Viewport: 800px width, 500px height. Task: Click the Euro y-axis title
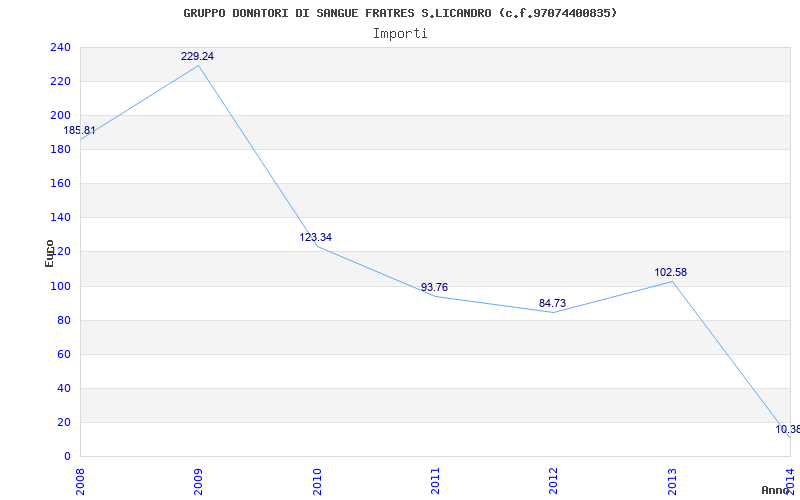point(49,253)
